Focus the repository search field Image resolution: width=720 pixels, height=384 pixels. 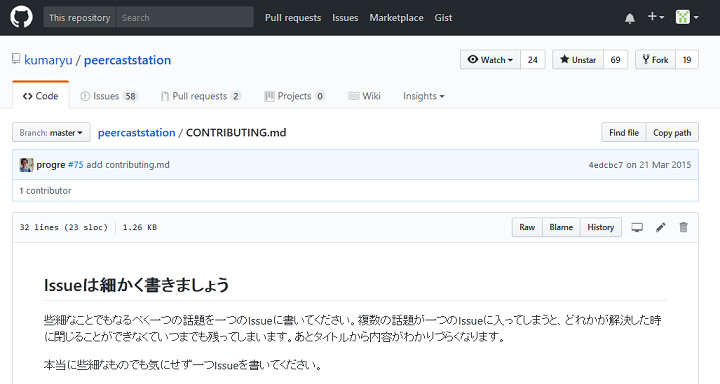[x=185, y=17]
